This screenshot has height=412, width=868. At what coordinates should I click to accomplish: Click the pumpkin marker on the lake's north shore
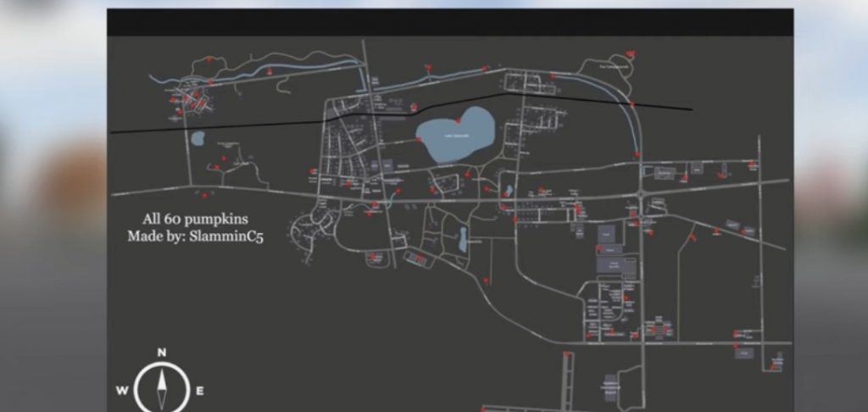tap(458, 120)
